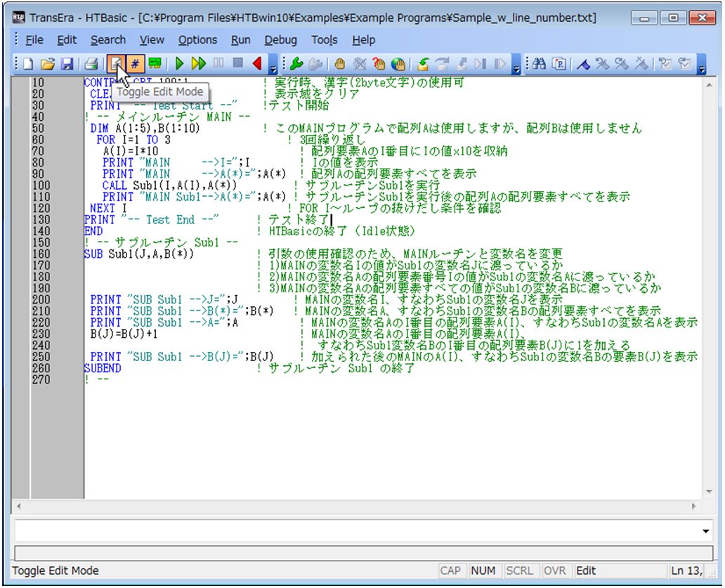Click the crossed-out gray debug icon
This screenshot has width=725, height=588.
[x=359, y=64]
